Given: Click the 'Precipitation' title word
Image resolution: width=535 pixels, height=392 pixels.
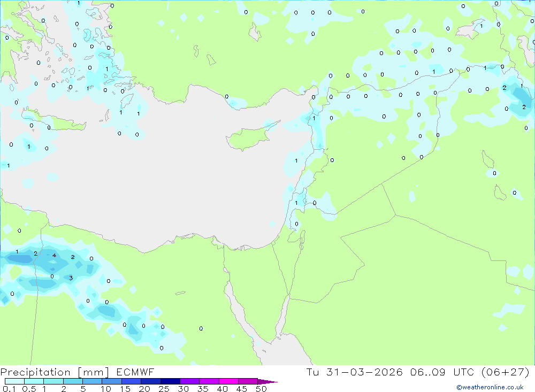Looking at the screenshot, I should (35, 372).
